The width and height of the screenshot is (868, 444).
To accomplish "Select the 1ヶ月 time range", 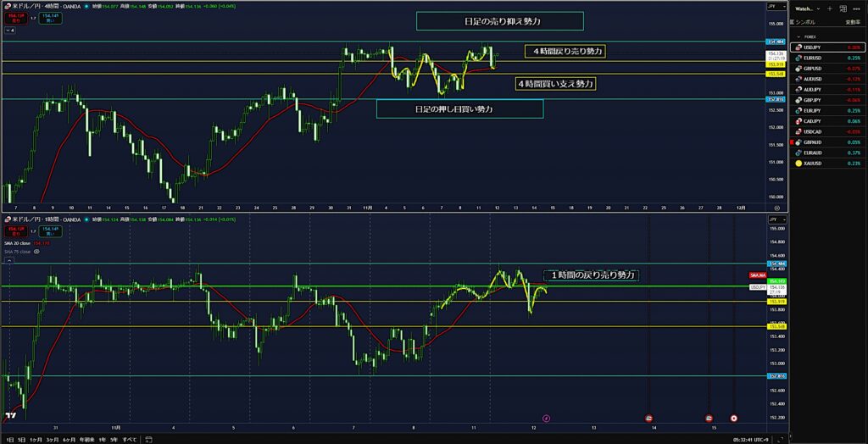I will 36,440.
